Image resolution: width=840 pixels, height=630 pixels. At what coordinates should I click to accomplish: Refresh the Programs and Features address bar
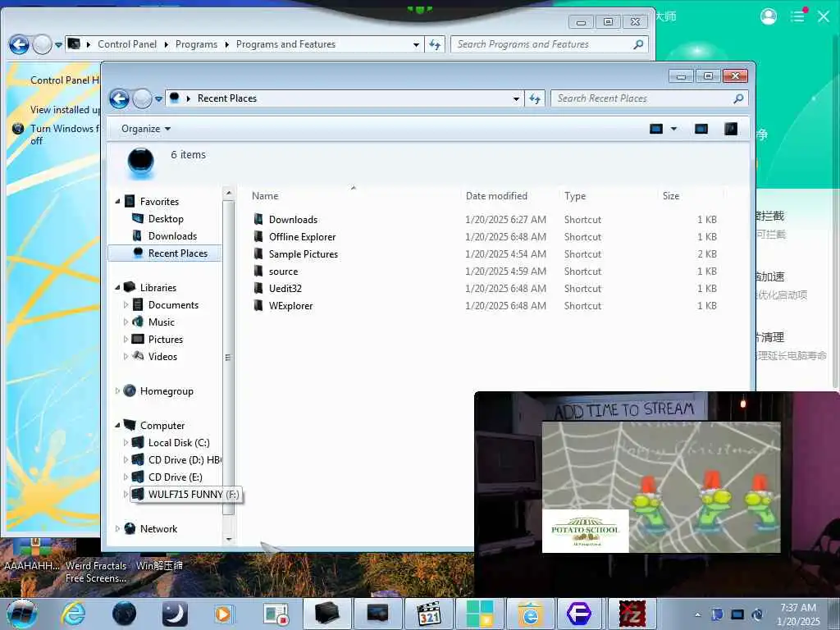(435, 44)
